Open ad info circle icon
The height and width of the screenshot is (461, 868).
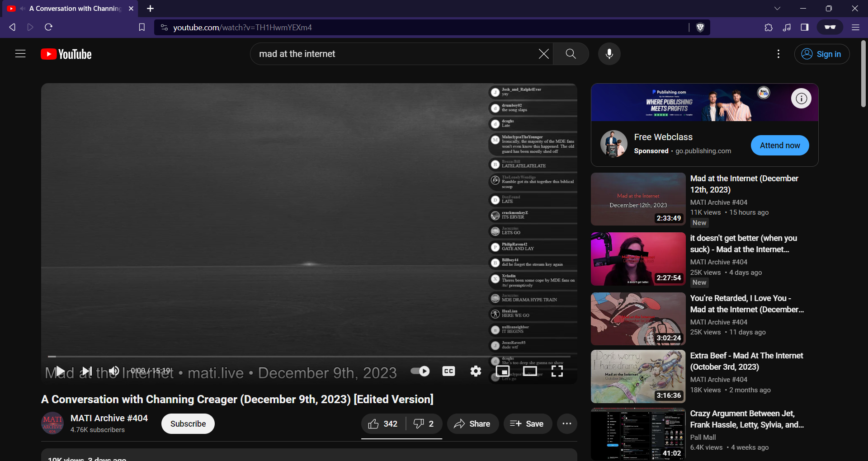pyautogui.click(x=801, y=98)
